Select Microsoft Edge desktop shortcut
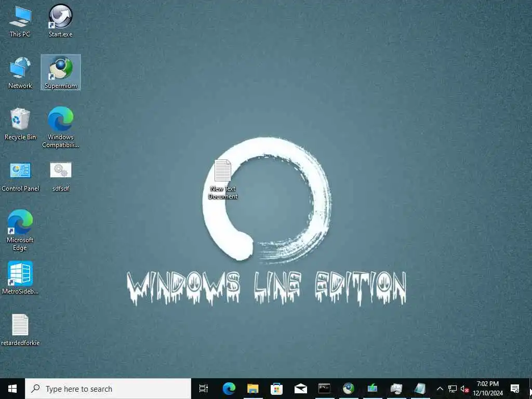Screen dimensions: 532x399 tap(20, 230)
